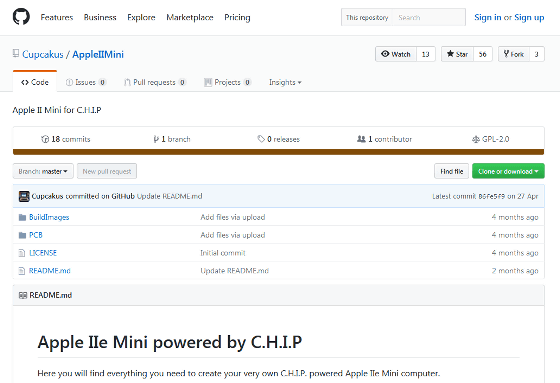Image resolution: width=560 pixels, height=383 pixels.
Task: Click the scale license icon near GPL-2.0
Action: 476,139
